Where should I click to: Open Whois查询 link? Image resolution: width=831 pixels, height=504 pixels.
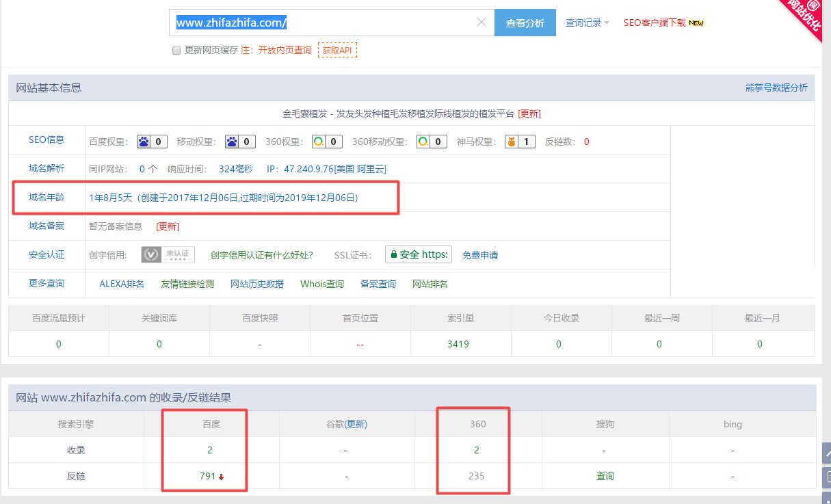322,284
